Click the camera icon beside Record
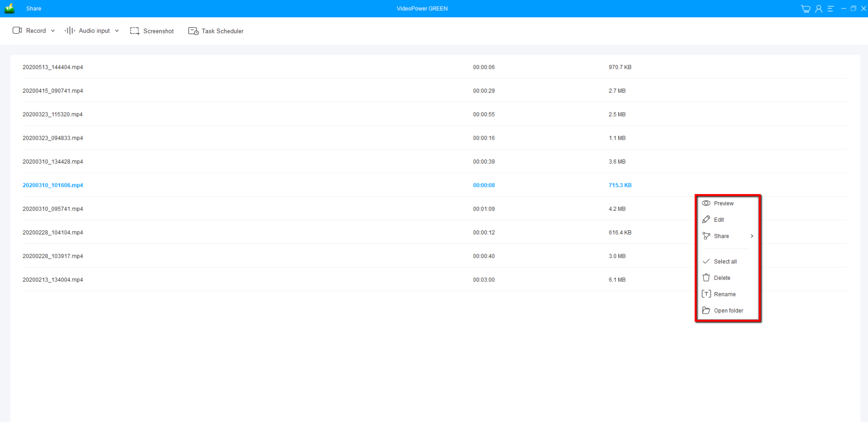 coord(17,30)
